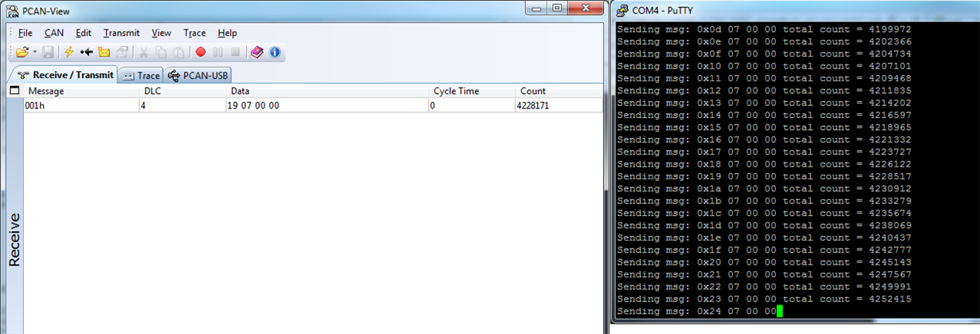Open the File menu in PCAN-View
980x334 pixels.
25,33
